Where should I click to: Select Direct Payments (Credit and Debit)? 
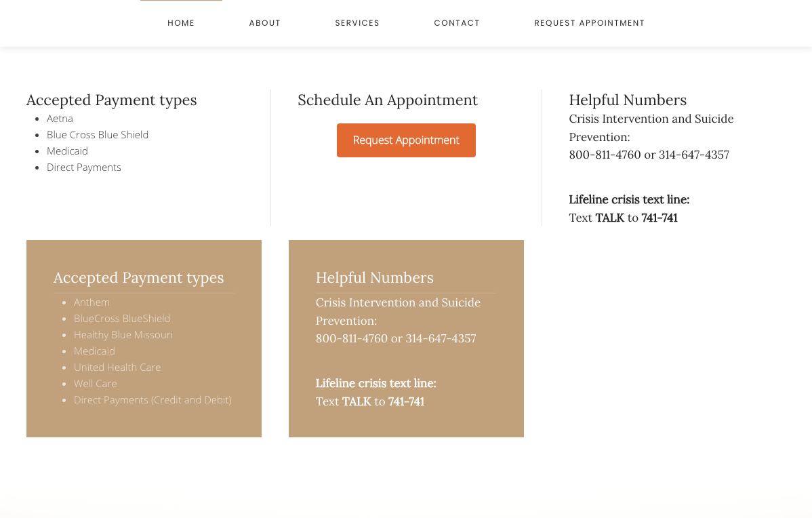[x=153, y=400]
